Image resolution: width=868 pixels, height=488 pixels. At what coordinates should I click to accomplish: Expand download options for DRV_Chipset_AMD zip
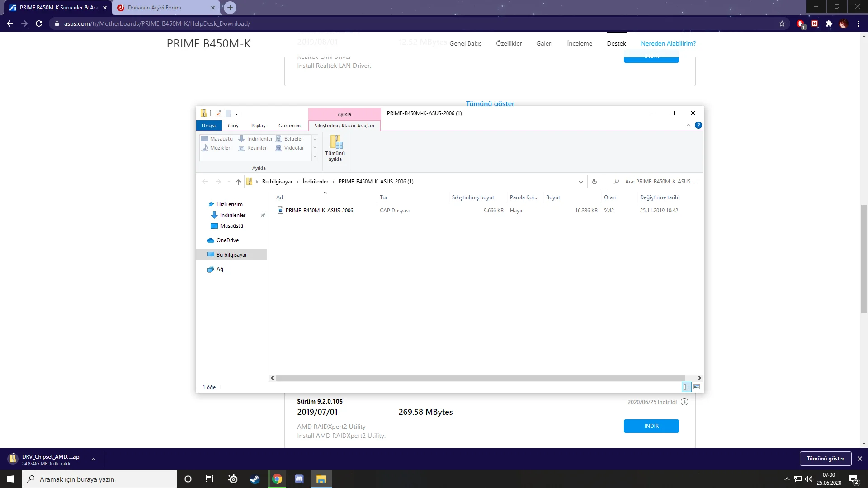[x=94, y=459]
